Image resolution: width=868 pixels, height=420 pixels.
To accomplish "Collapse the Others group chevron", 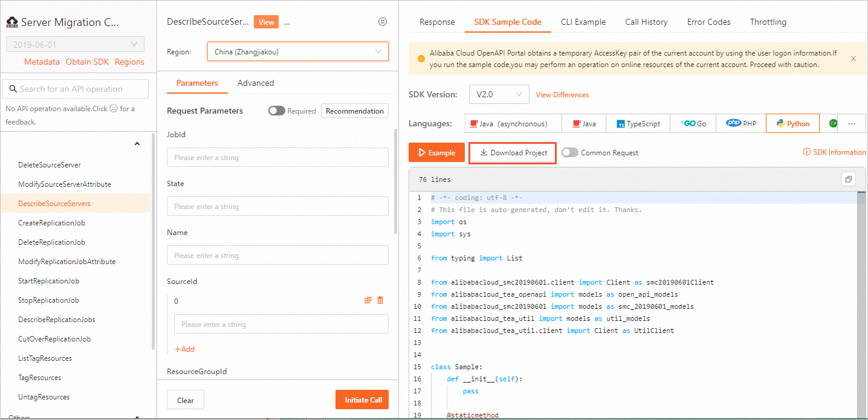I will [x=137, y=416].
